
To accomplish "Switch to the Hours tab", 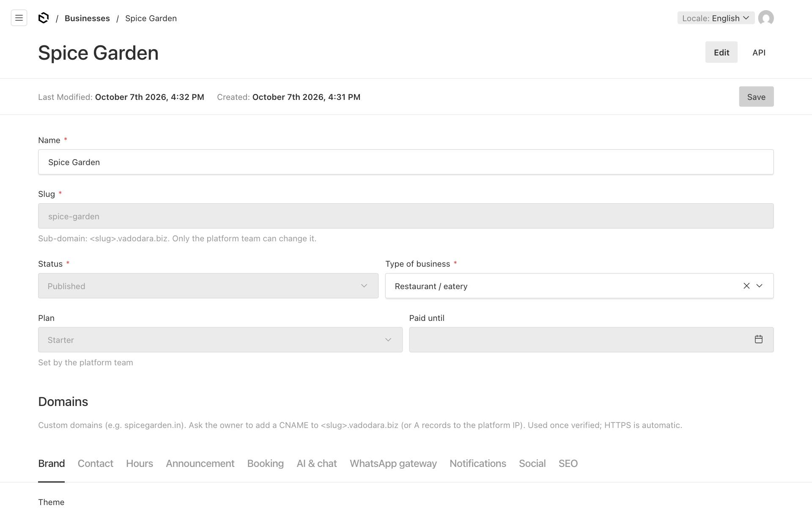I will tap(140, 464).
